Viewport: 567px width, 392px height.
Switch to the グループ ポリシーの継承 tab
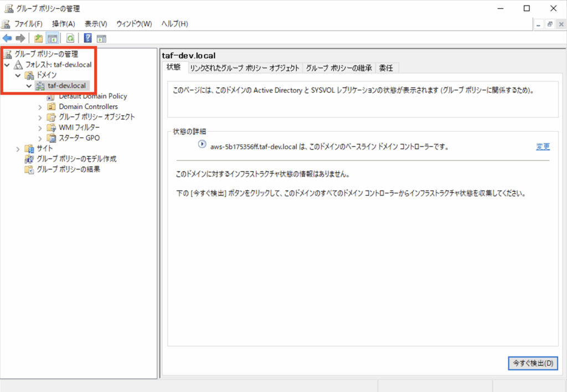(339, 68)
